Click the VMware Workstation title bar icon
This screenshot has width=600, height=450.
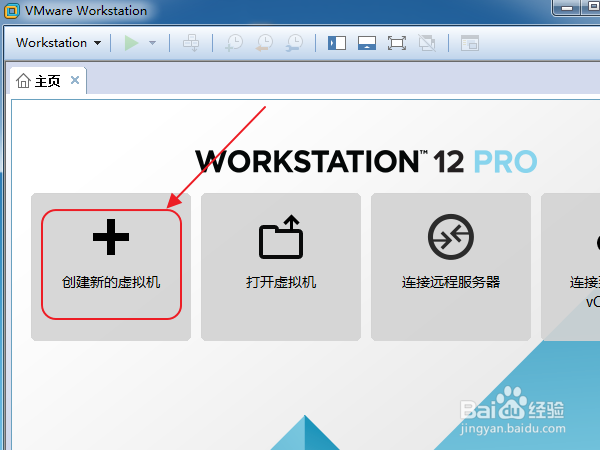click(12, 11)
